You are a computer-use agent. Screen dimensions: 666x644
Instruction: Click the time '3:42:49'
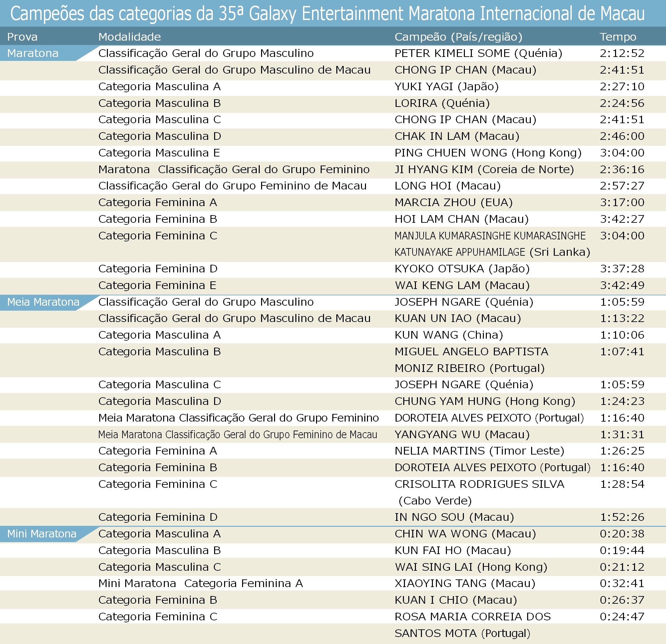click(622, 285)
